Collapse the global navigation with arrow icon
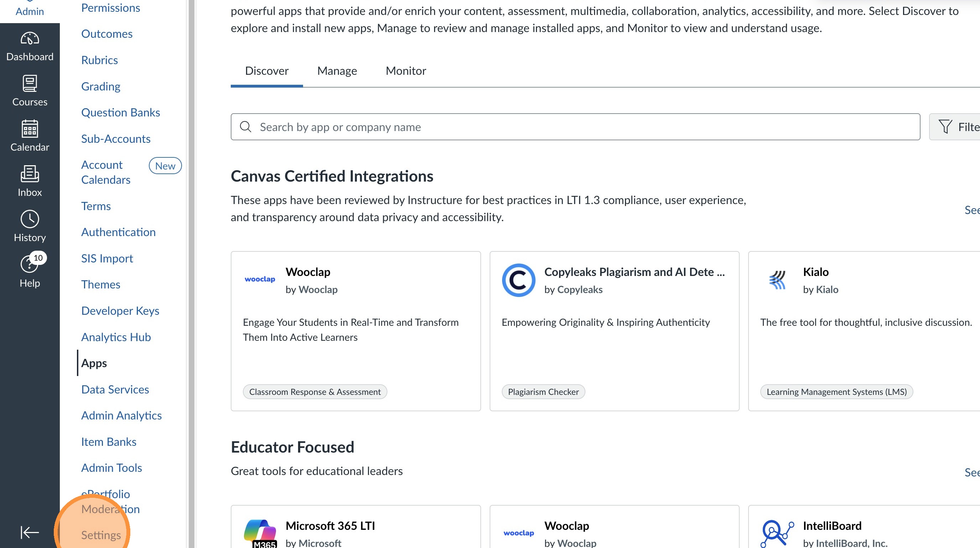Image resolution: width=980 pixels, height=548 pixels. click(30, 532)
